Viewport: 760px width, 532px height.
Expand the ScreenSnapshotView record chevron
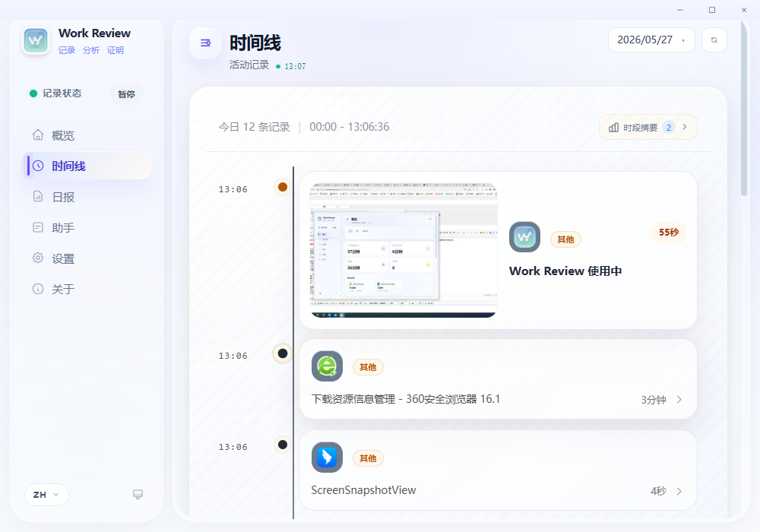[x=679, y=491]
